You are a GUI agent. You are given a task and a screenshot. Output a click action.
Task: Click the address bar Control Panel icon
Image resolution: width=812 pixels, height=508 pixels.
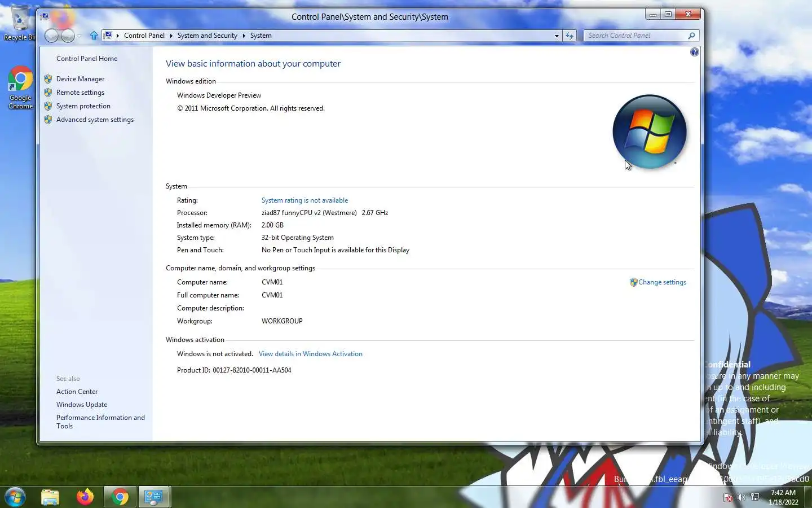tap(108, 36)
